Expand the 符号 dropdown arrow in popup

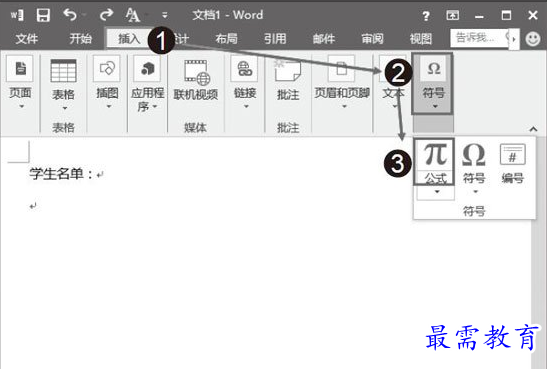475,192
